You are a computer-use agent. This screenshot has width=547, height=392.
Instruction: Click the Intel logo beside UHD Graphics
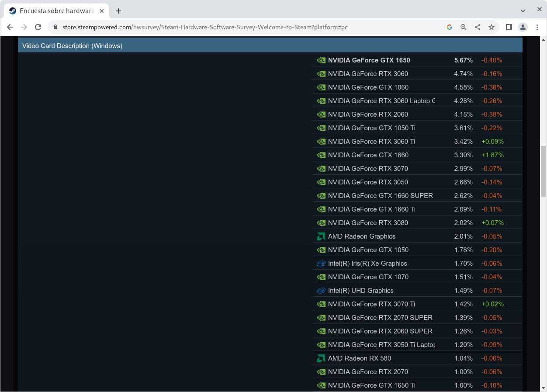[x=321, y=291]
